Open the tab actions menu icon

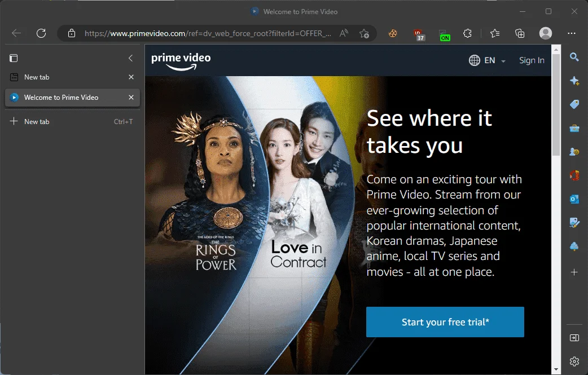[x=14, y=58]
